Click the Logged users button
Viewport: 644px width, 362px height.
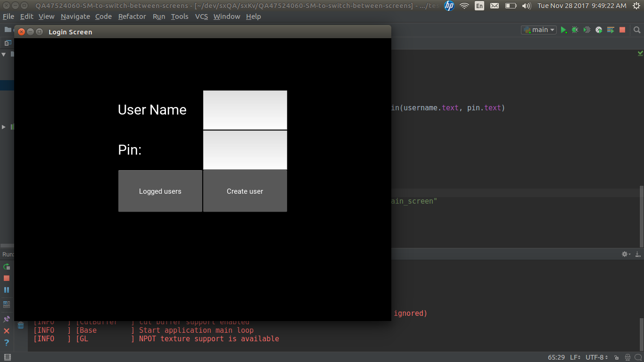[160, 191]
